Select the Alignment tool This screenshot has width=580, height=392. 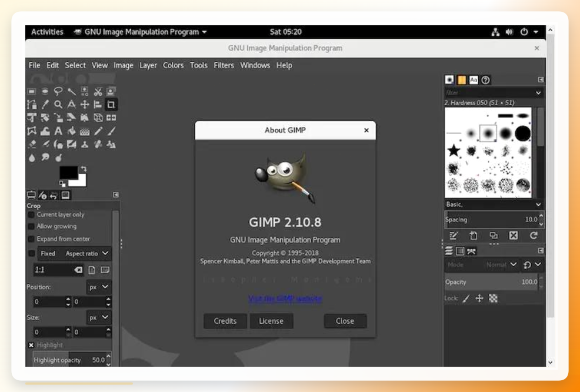pos(98,105)
